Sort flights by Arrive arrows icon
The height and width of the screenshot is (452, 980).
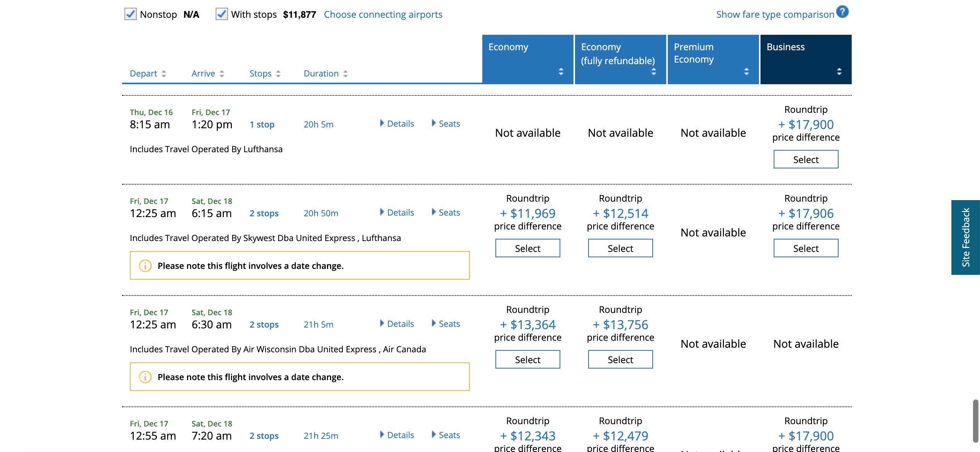point(222,74)
